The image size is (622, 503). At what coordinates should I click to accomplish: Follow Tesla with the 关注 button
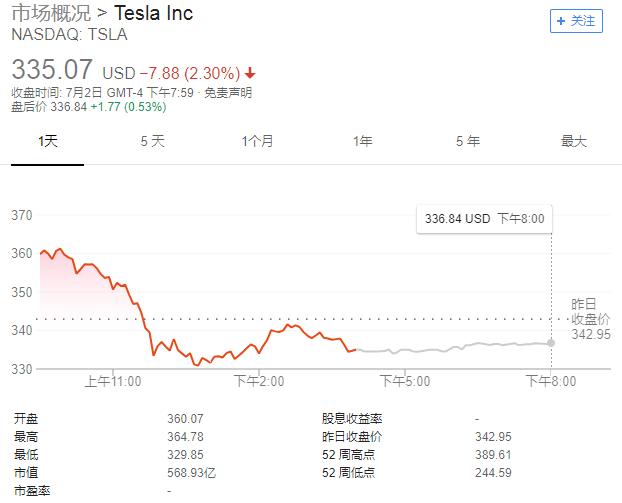[x=576, y=21]
